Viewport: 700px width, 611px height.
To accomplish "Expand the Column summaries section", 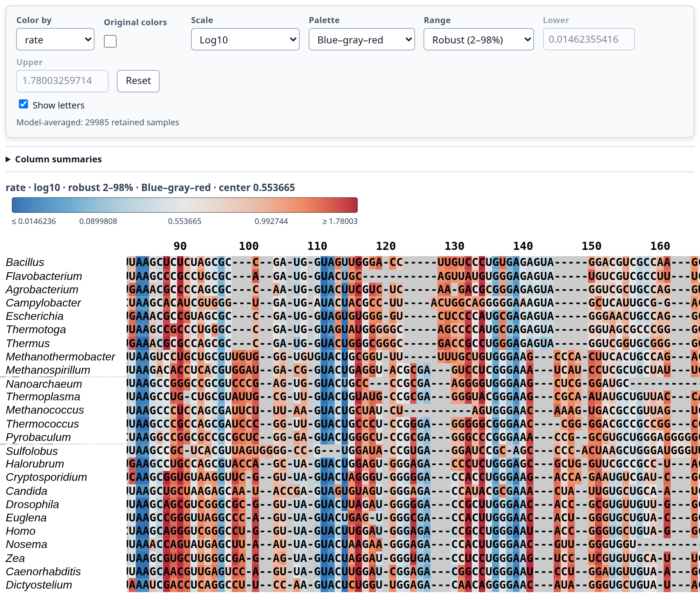I will (x=54, y=159).
